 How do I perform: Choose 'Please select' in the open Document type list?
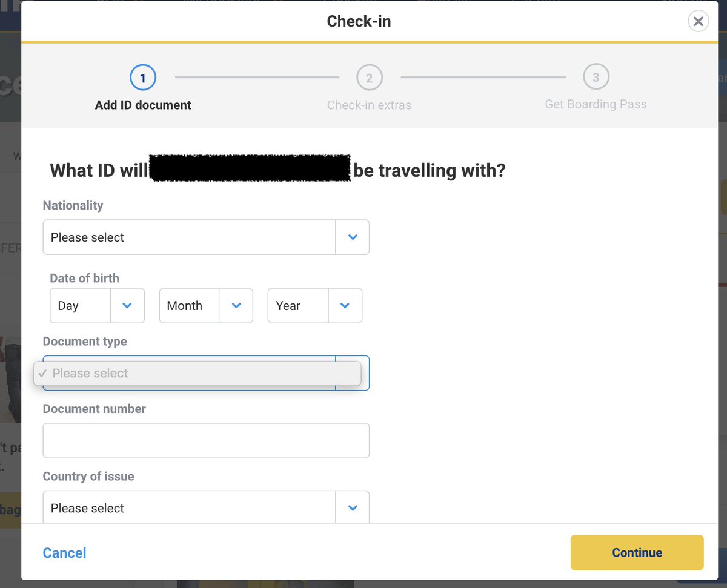198,374
